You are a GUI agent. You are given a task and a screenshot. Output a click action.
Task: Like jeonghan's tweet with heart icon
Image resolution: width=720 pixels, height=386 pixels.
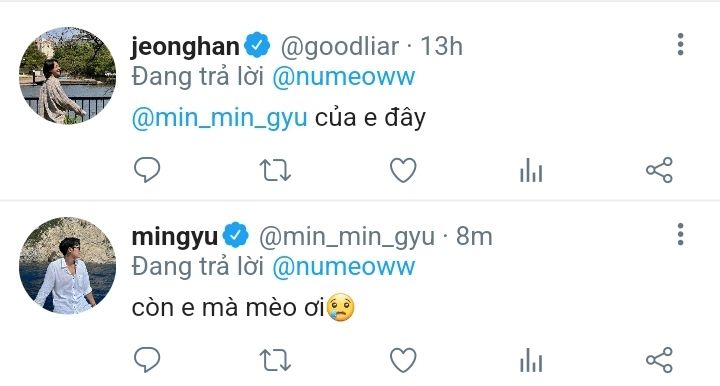pos(403,170)
